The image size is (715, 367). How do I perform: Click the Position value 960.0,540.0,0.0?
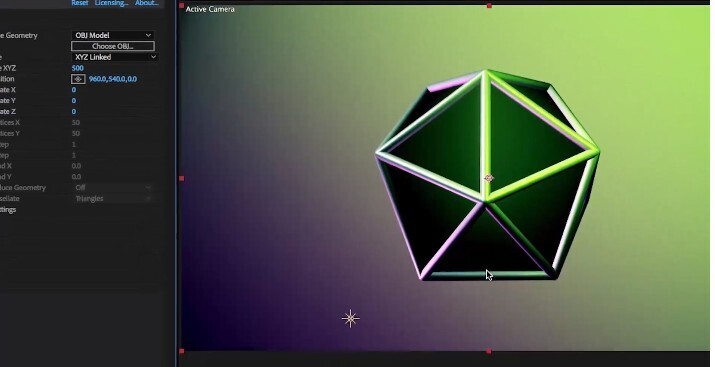coord(113,79)
